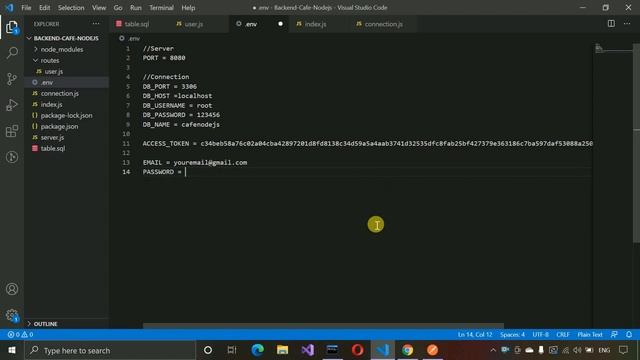Open the sixth activity bar icon below Extensions
This screenshot has height=360, width=640.
click(x=12, y=157)
